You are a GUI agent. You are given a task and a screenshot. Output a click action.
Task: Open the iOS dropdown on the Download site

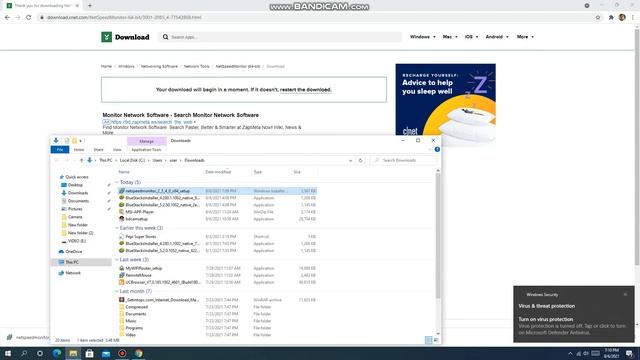(x=471, y=37)
